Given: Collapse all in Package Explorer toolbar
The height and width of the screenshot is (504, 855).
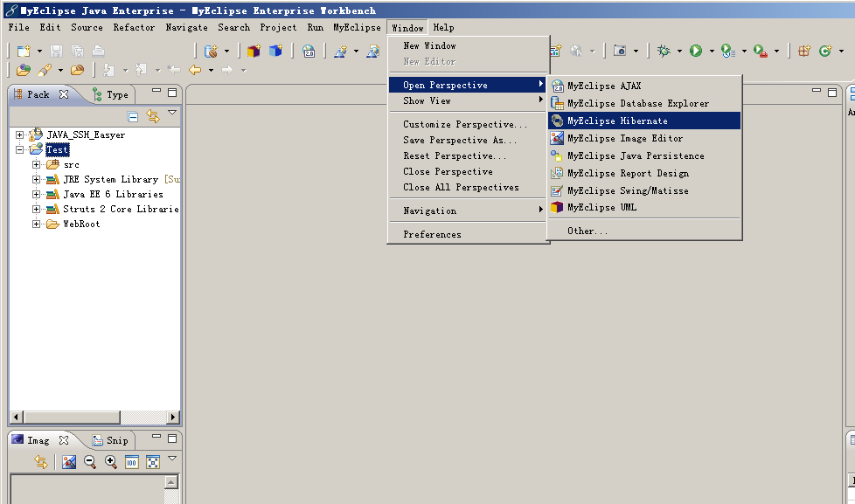Looking at the screenshot, I should (133, 116).
